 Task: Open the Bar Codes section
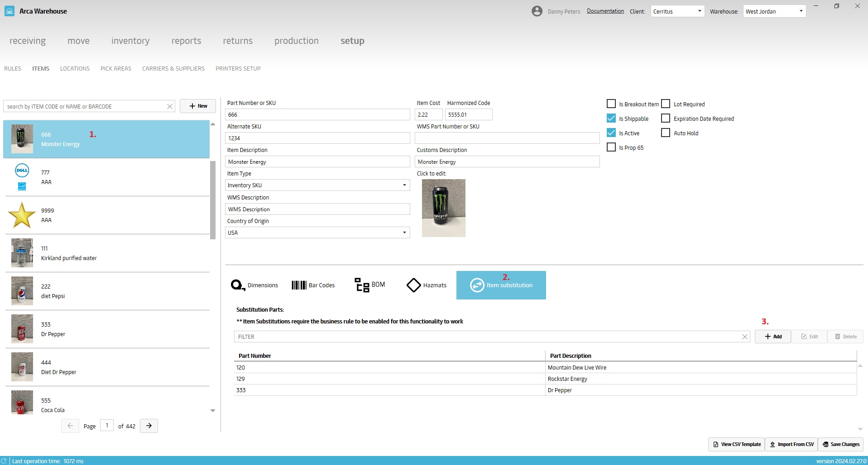tap(313, 285)
